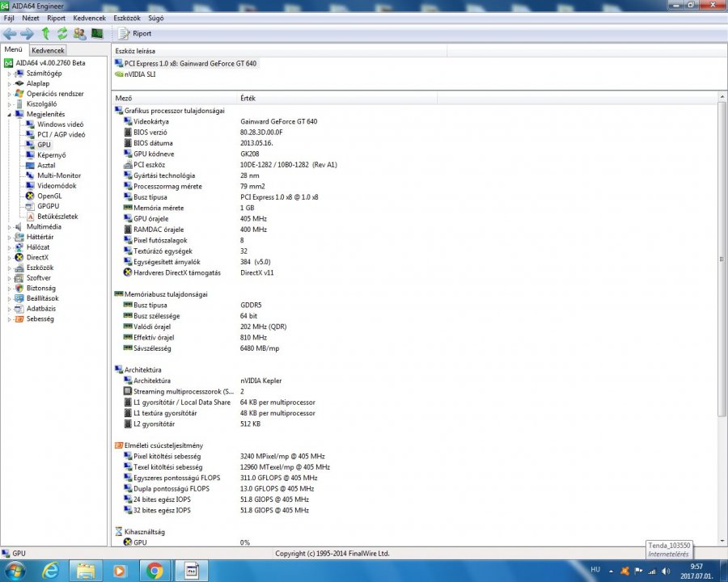Open Google Chrome from the taskbar
The image size is (728, 582).
[154, 571]
